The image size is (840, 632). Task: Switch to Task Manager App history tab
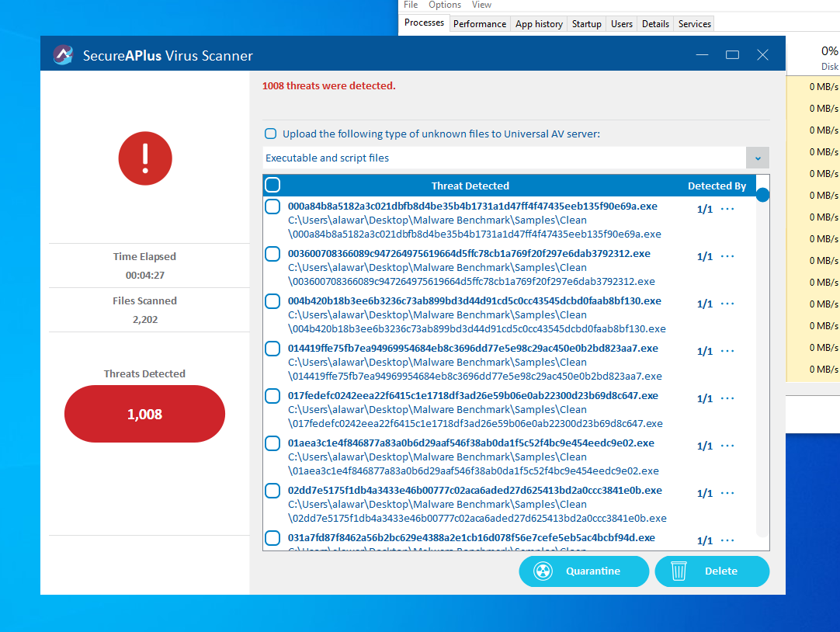coord(539,24)
